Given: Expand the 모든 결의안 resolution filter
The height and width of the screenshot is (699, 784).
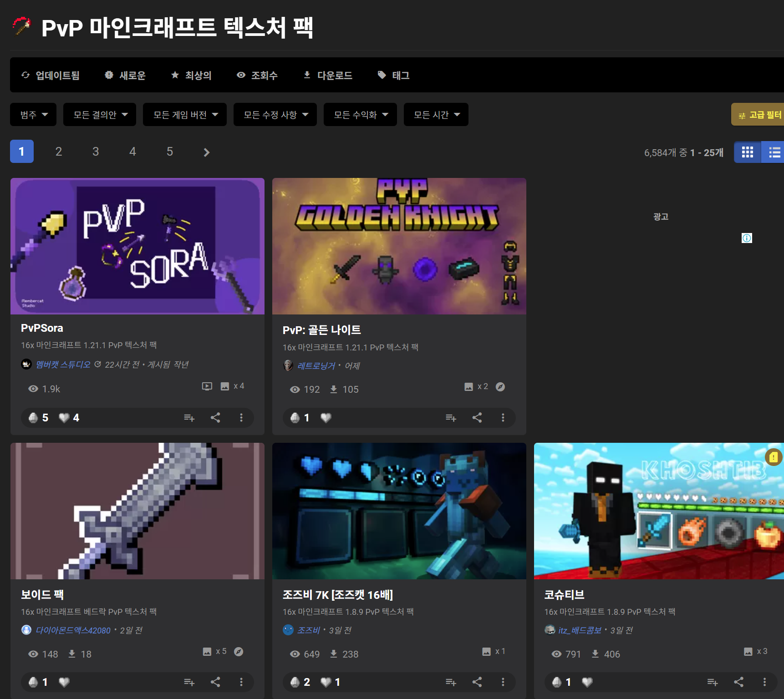Looking at the screenshot, I should (x=100, y=115).
